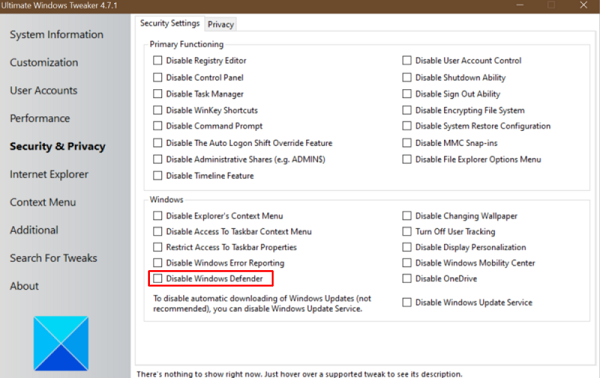Check Restrict Access To Taskbar Properties
Viewport: 600px width, 378px height.
[x=157, y=247]
